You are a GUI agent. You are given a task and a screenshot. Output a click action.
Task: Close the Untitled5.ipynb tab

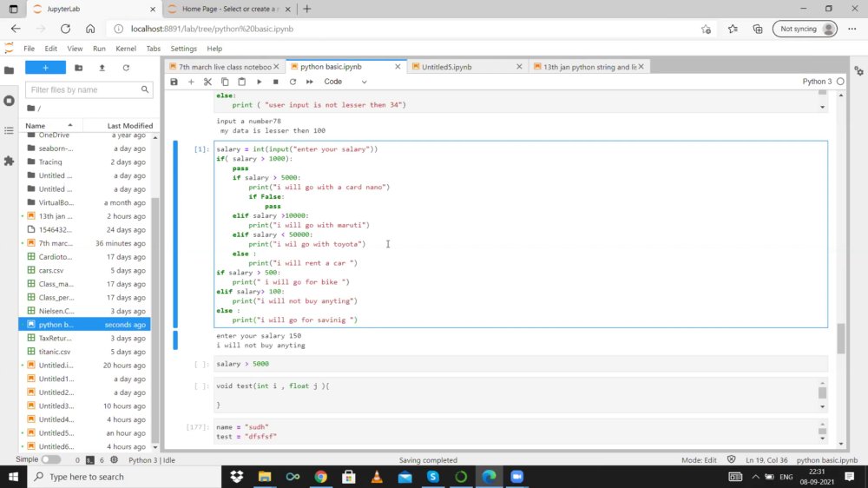click(519, 67)
